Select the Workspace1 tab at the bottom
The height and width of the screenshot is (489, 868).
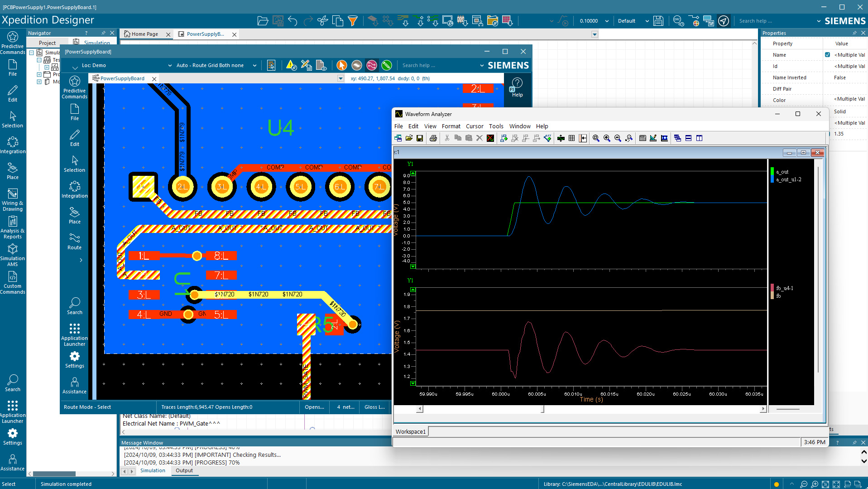point(410,431)
